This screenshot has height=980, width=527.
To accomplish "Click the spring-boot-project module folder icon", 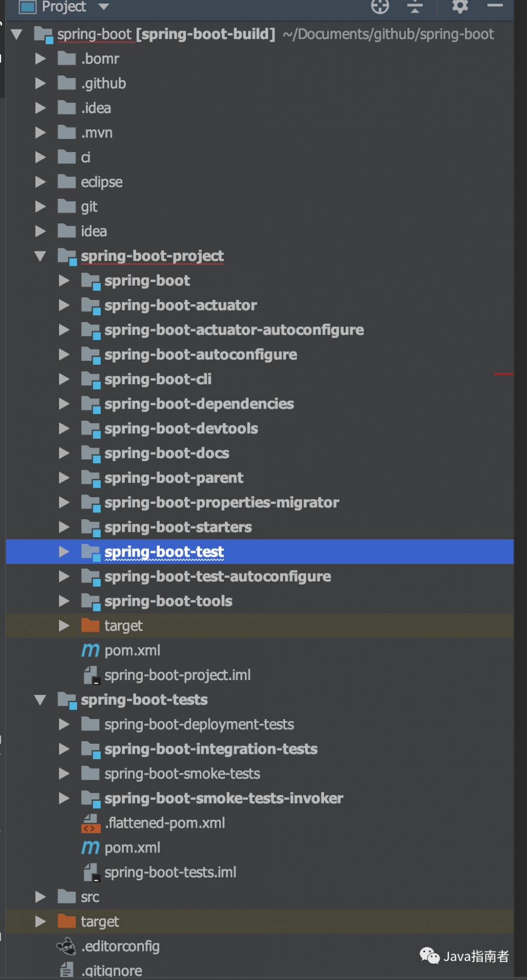I will pos(67,257).
